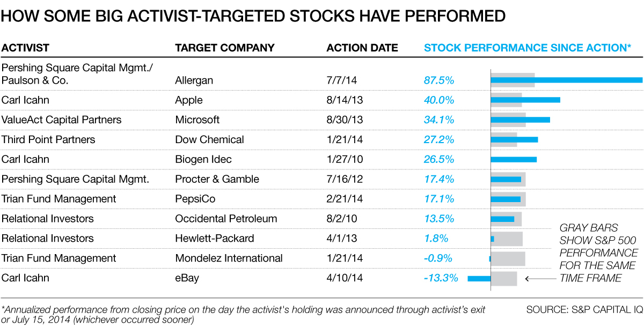The width and height of the screenshot is (644, 327).
Task: Click the STOCK PERFORMANCE SINCE ACTION header
Action: (528, 48)
